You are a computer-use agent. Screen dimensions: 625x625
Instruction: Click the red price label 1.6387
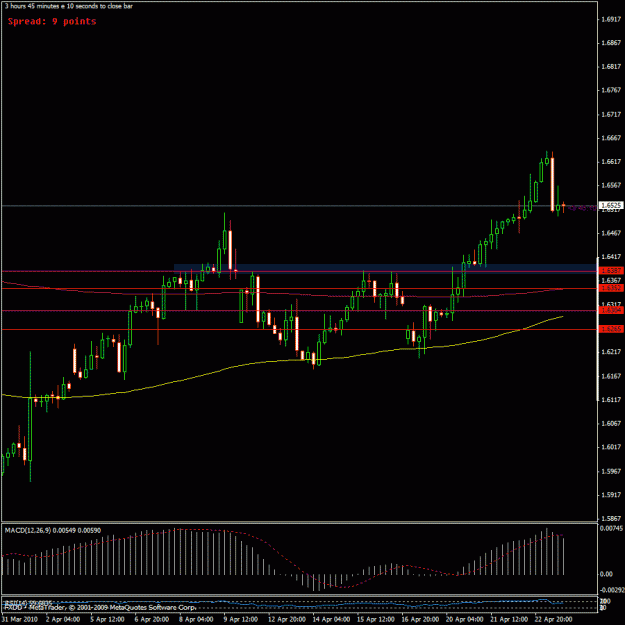[x=611, y=271]
